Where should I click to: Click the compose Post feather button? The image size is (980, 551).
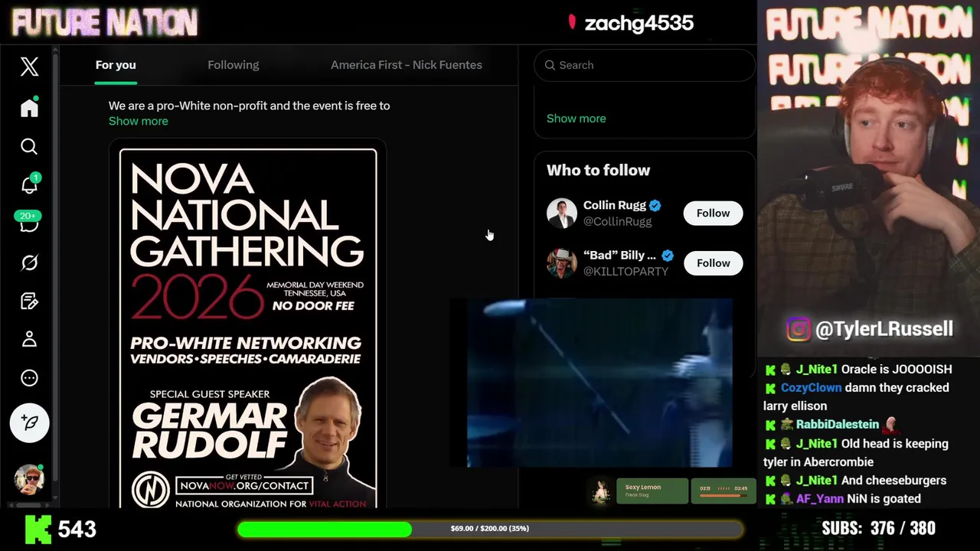tap(29, 422)
